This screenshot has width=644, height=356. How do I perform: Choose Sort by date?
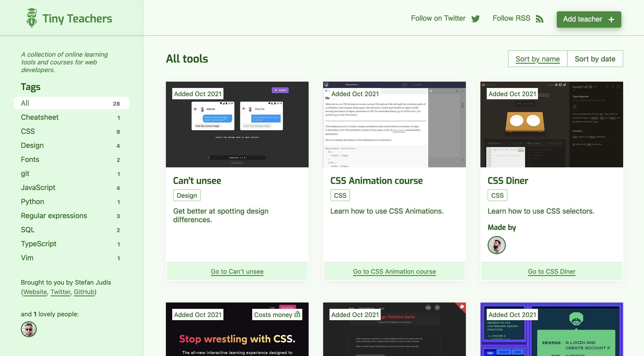(595, 59)
